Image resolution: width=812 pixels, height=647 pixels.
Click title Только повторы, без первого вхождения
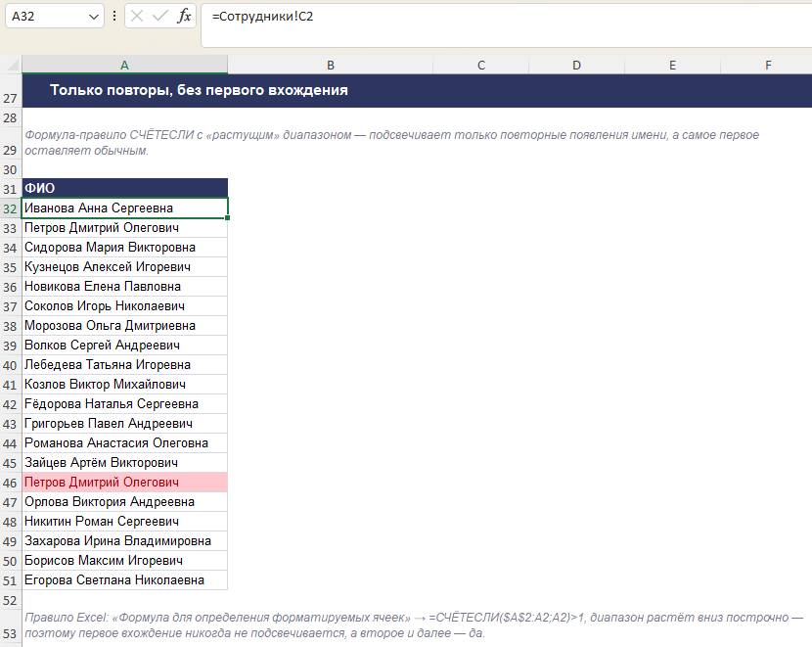click(x=199, y=90)
